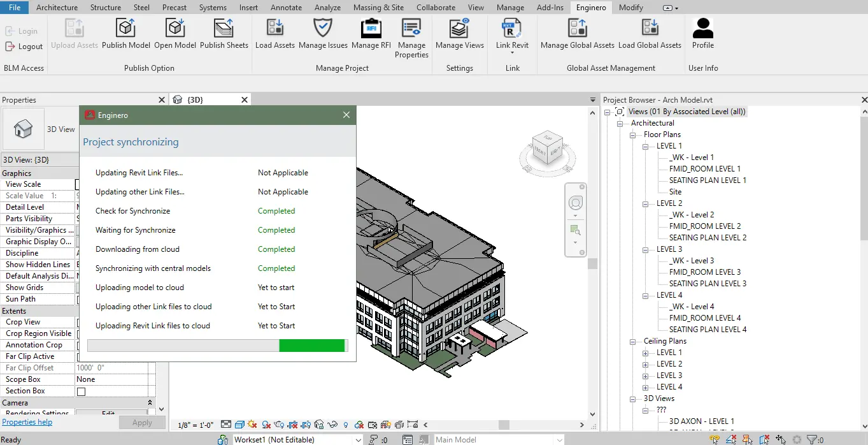Image resolution: width=868 pixels, height=445 pixels.
Task: Expand LEVEL 1 under Ceiling Plans
Action: [645, 353]
